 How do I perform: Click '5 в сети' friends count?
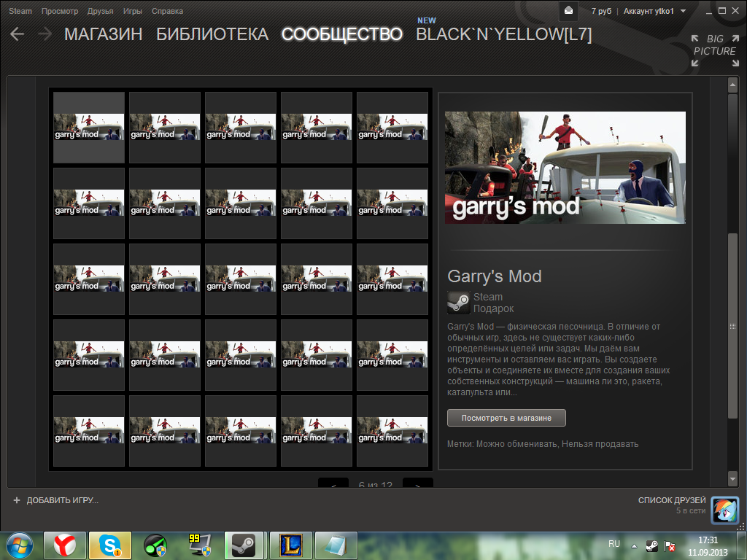tap(691, 510)
